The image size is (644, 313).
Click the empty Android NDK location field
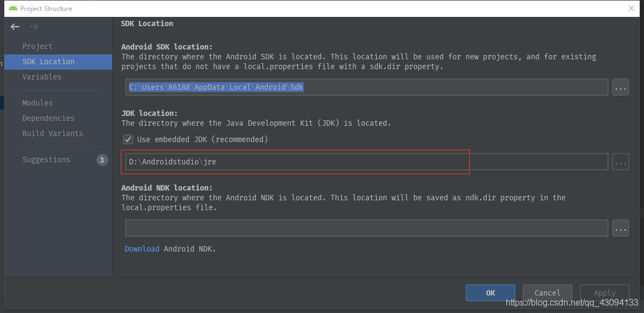367,228
